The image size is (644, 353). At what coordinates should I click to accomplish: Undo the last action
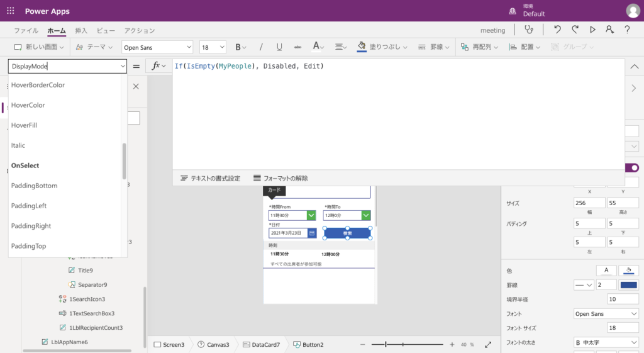click(x=557, y=30)
